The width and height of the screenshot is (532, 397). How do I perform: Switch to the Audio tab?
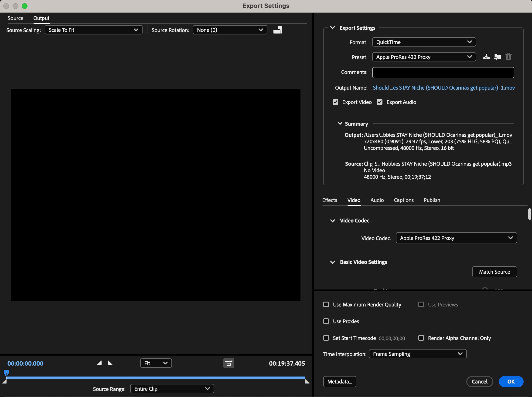(x=377, y=200)
